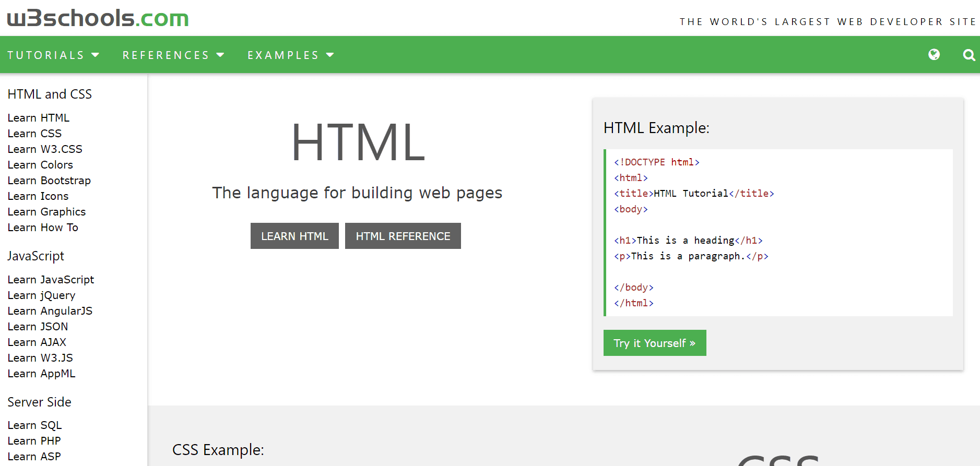Image resolution: width=980 pixels, height=466 pixels.
Task: Expand the Tutorials dropdown menu
Action: pos(53,55)
